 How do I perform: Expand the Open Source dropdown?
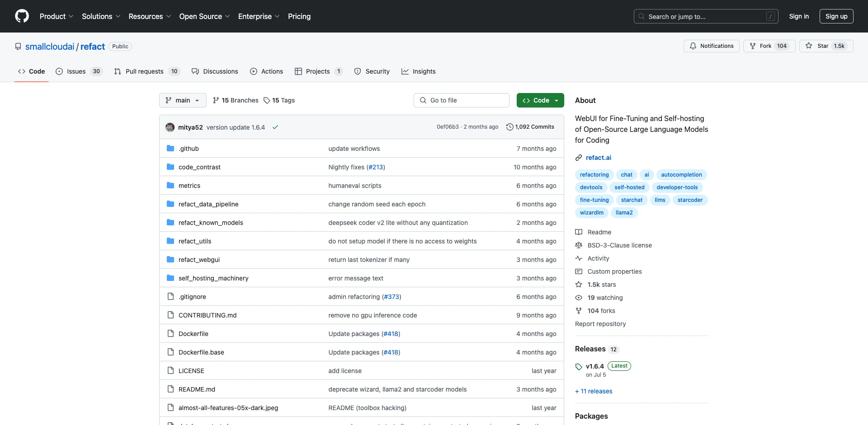coord(205,16)
